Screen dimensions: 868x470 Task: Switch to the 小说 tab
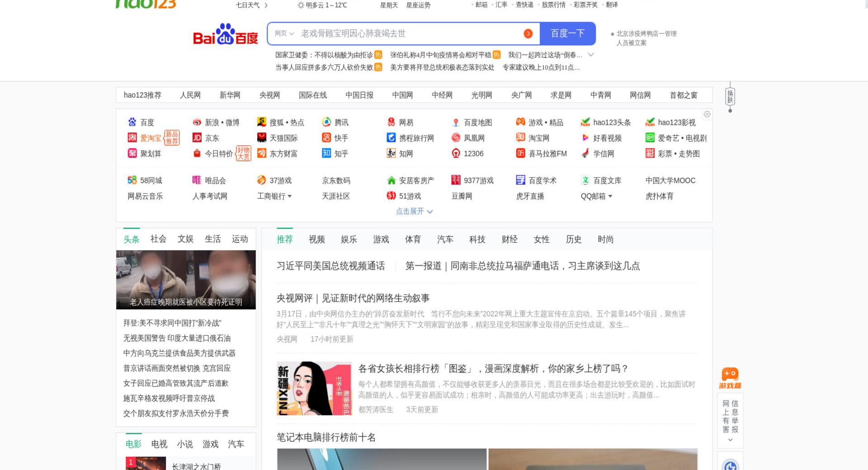point(184,444)
